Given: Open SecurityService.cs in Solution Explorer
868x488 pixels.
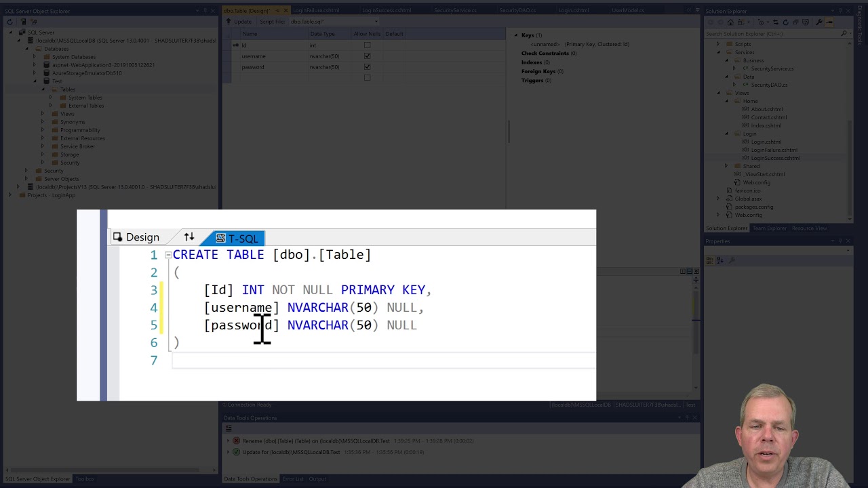Looking at the screenshot, I should coord(772,68).
